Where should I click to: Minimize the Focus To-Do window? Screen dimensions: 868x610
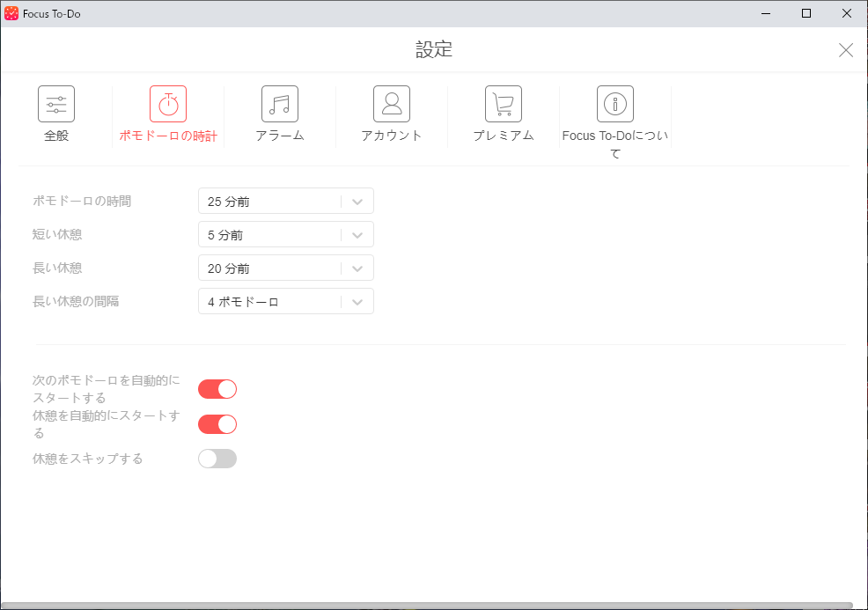coord(766,13)
